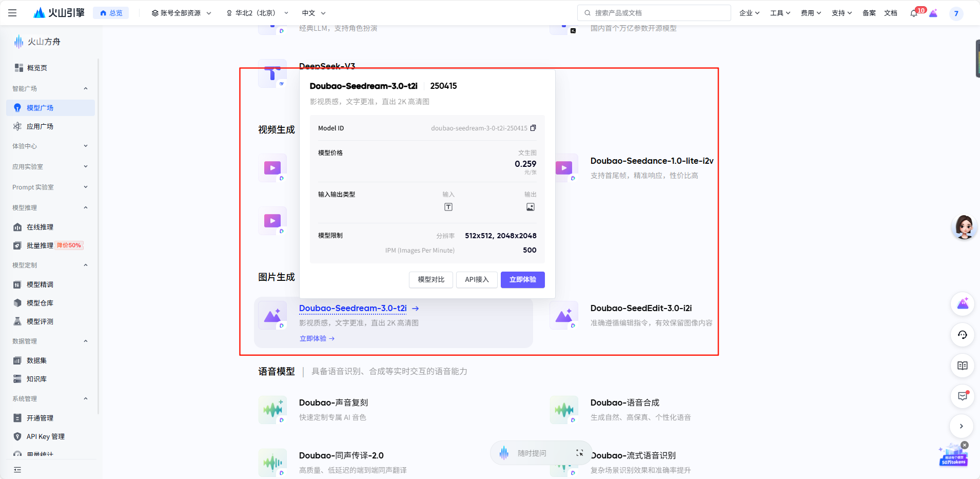Open 数据集 in the sidebar

[x=50, y=360]
